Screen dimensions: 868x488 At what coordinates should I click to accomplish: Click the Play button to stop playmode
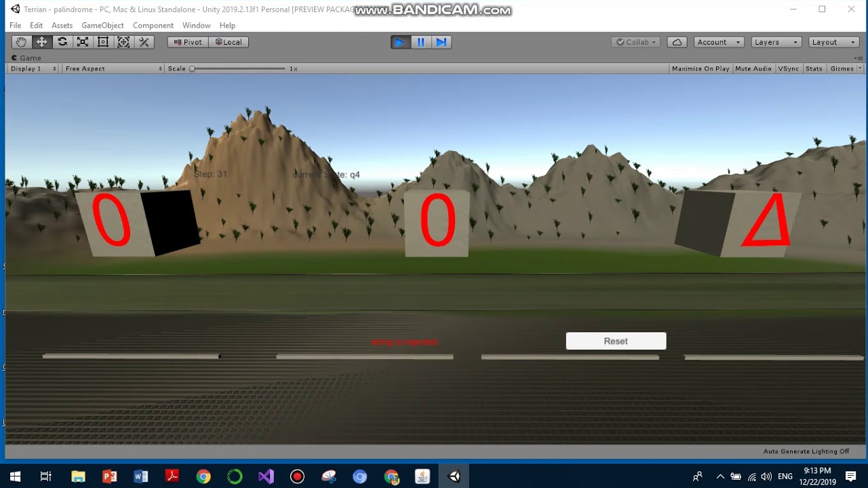[400, 42]
